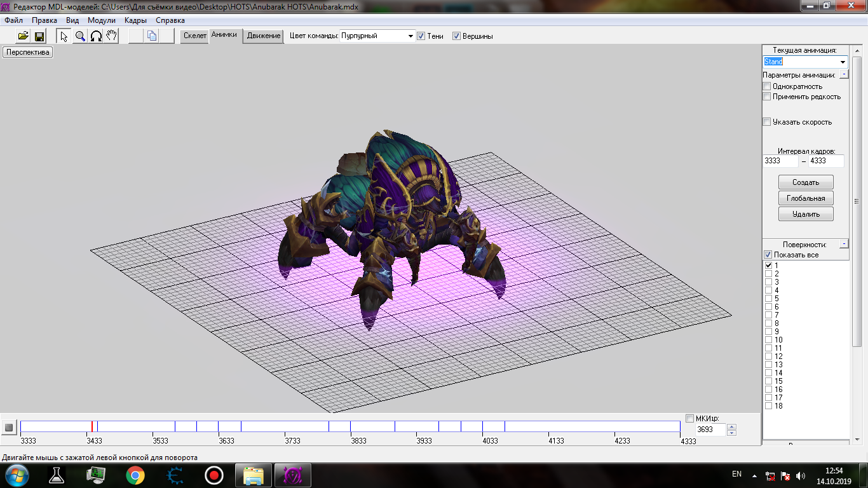Decrease the frame number spinner value
This screenshot has width=868, height=488.
click(731, 433)
